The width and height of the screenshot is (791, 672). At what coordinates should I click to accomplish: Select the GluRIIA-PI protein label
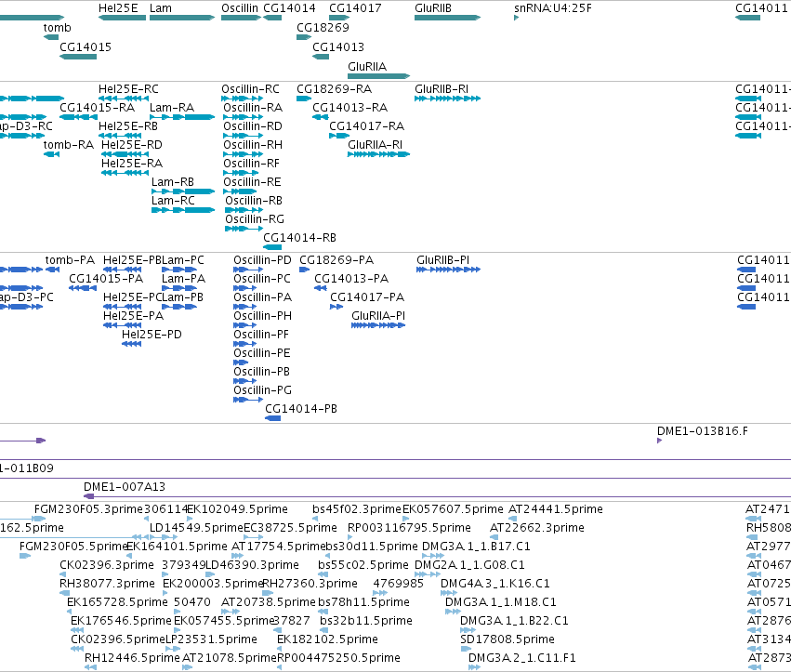[378, 316]
